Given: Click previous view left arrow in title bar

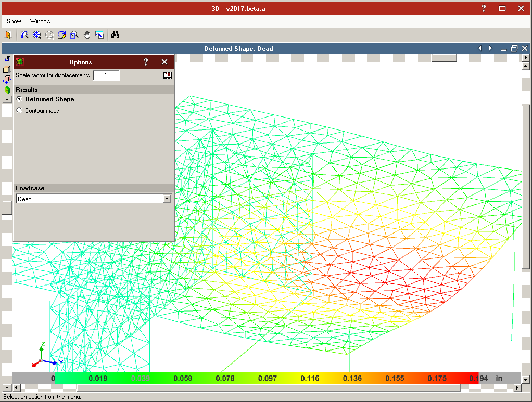Looking at the screenshot, I should click(480, 48).
